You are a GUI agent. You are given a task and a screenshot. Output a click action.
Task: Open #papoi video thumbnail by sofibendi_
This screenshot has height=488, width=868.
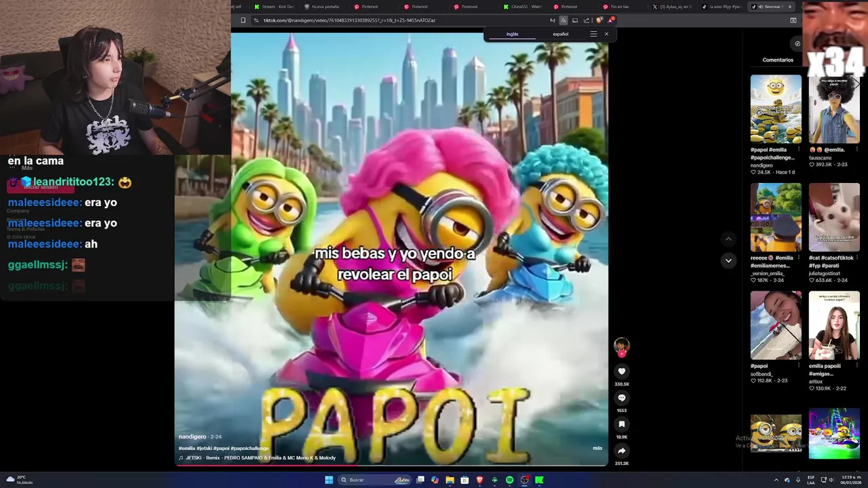click(x=776, y=325)
